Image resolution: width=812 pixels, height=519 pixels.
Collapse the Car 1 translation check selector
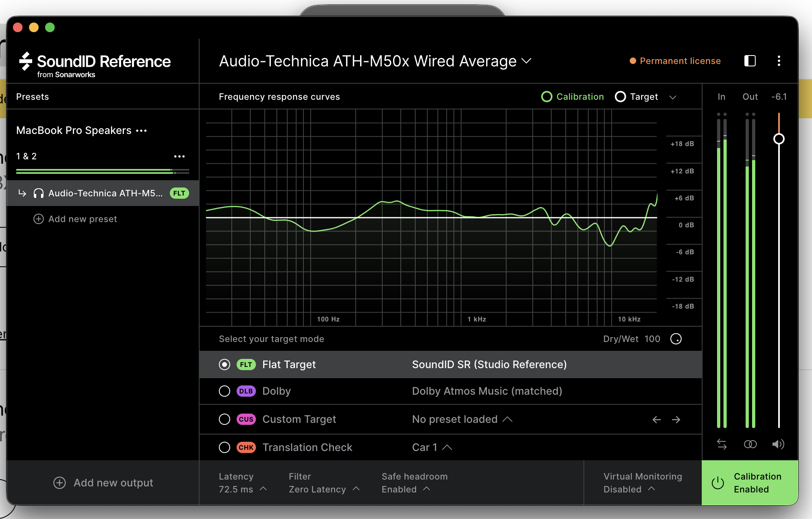447,447
